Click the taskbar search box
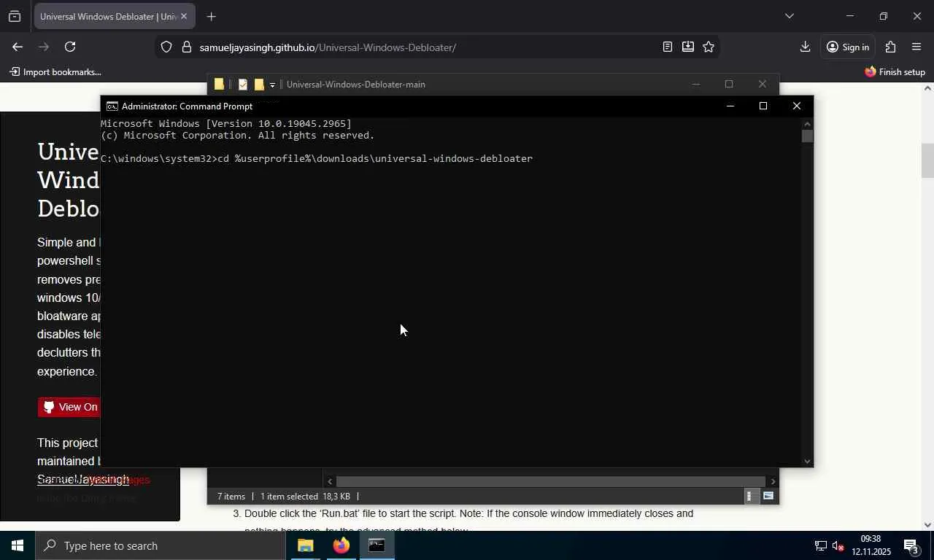This screenshot has width=934, height=560. click(161, 545)
